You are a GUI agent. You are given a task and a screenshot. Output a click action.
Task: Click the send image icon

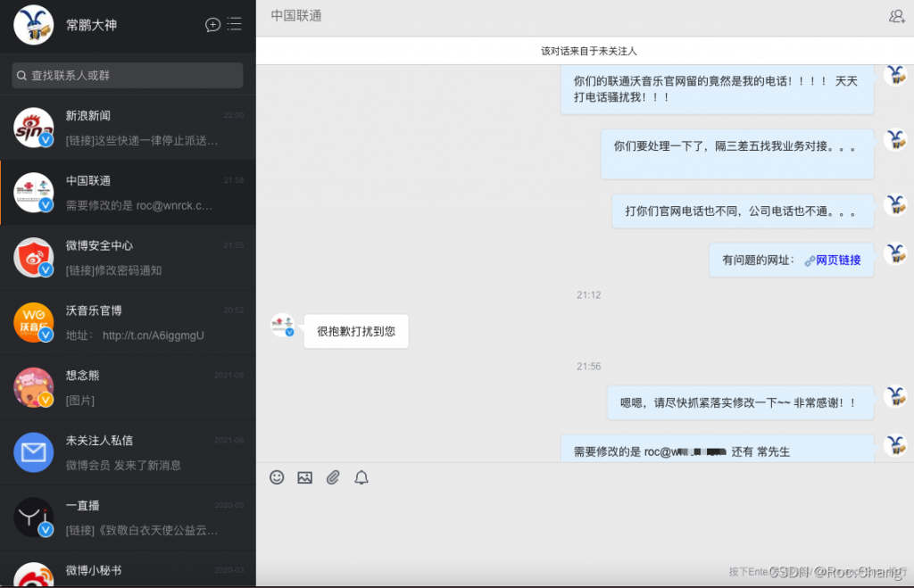pos(305,478)
